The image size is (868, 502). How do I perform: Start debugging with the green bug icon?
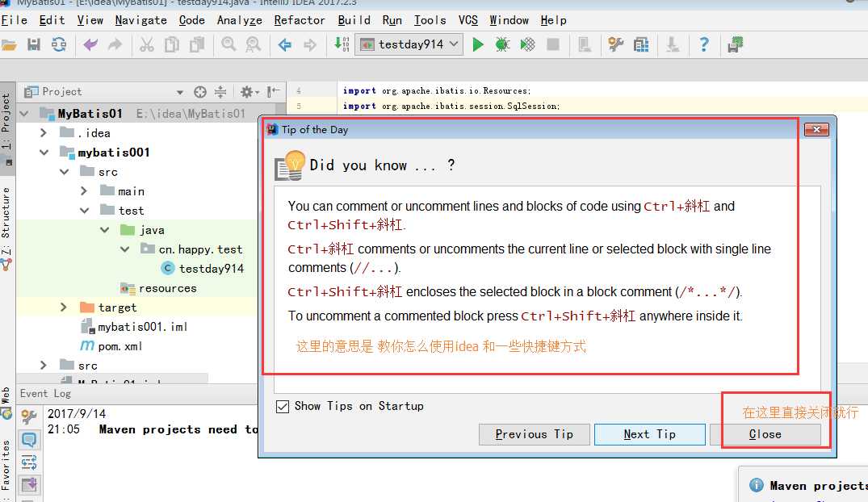[502, 44]
